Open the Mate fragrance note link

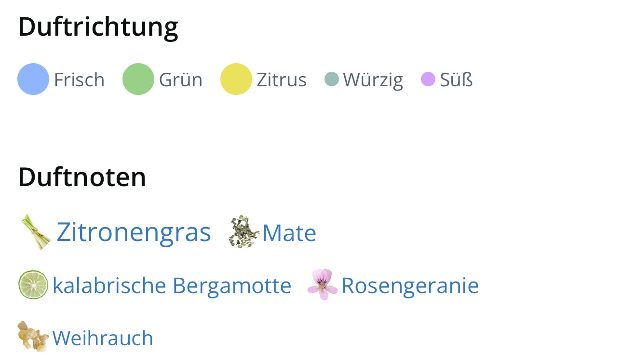[289, 233]
